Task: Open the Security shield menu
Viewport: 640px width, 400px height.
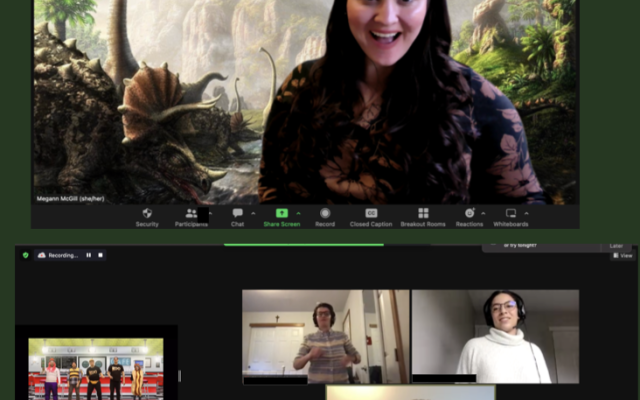Action: tap(147, 217)
